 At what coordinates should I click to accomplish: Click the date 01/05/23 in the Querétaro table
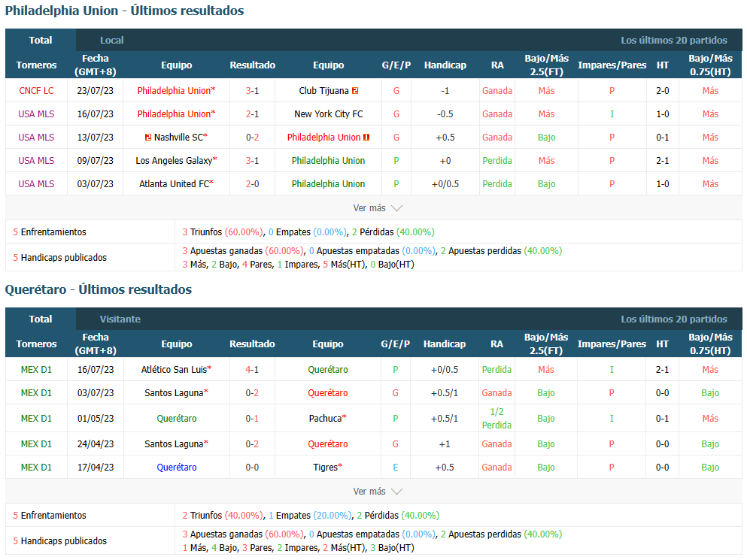(x=96, y=419)
